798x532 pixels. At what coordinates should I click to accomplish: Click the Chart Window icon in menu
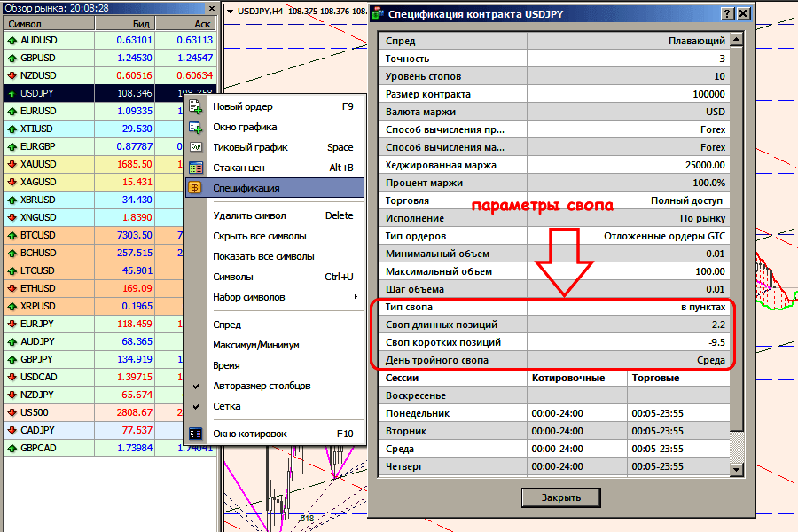[x=196, y=127]
